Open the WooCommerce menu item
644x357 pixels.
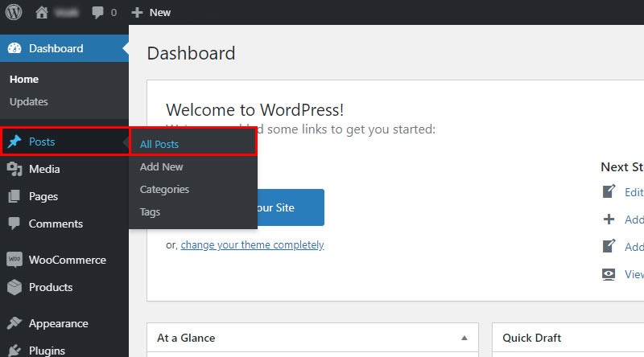pyautogui.click(x=64, y=260)
